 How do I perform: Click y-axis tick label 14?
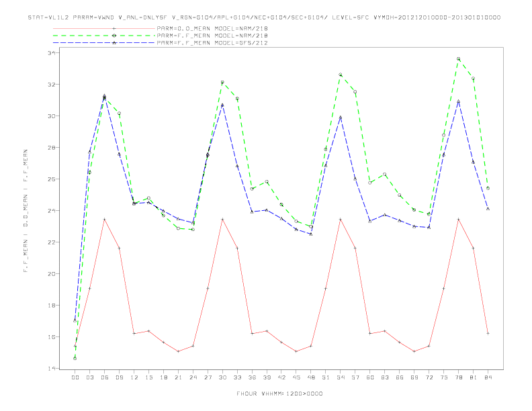(52, 368)
